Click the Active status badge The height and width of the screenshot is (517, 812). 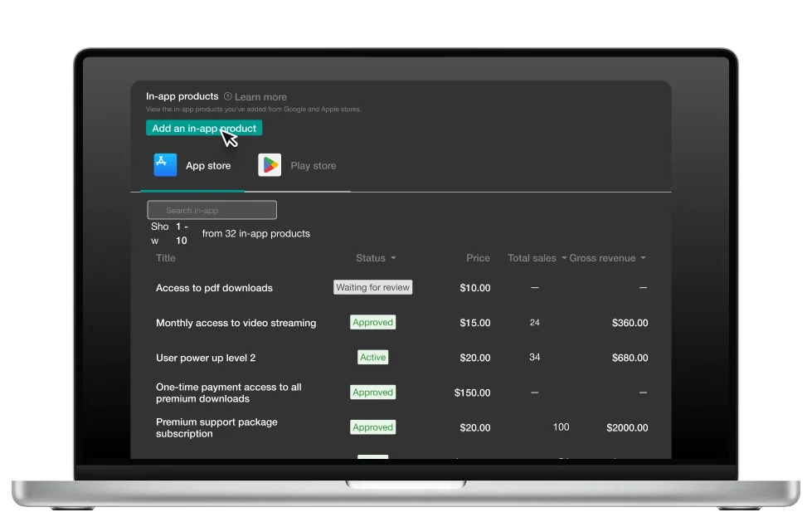pos(372,358)
